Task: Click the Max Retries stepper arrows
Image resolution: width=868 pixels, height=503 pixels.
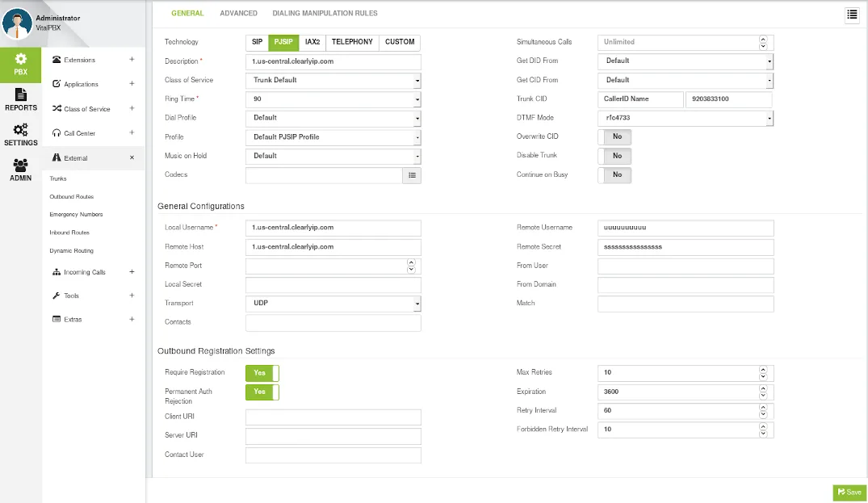Action: click(x=763, y=373)
